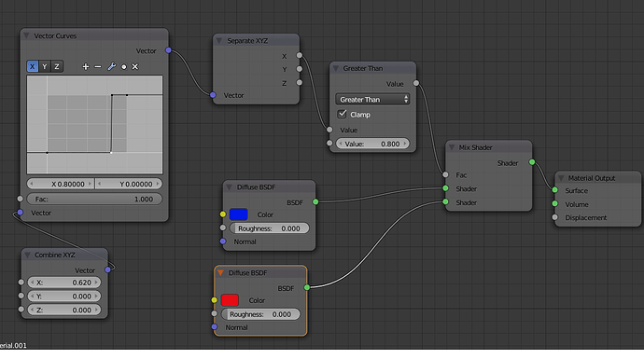
Task: Click Normal input socket of blue Diffuse BSDF
Action: (x=223, y=242)
